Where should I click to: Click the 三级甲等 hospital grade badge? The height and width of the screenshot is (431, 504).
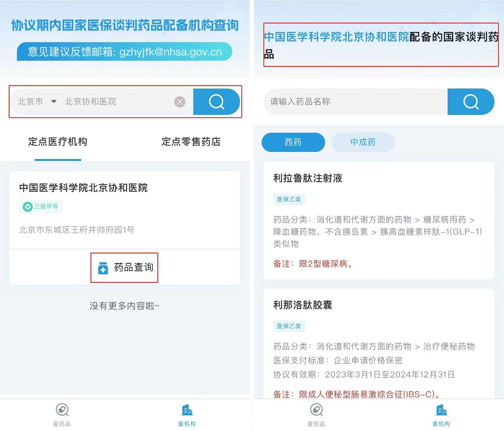(41, 206)
